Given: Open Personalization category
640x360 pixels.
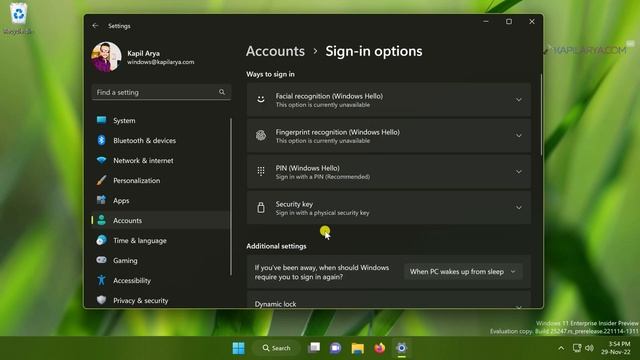Looking at the screenshot, I should point(160,180).
